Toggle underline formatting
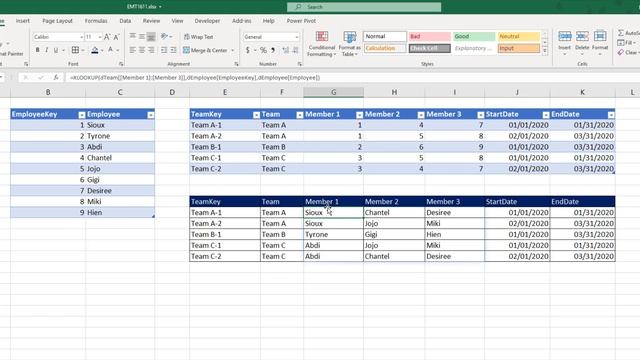 [56, 50]
